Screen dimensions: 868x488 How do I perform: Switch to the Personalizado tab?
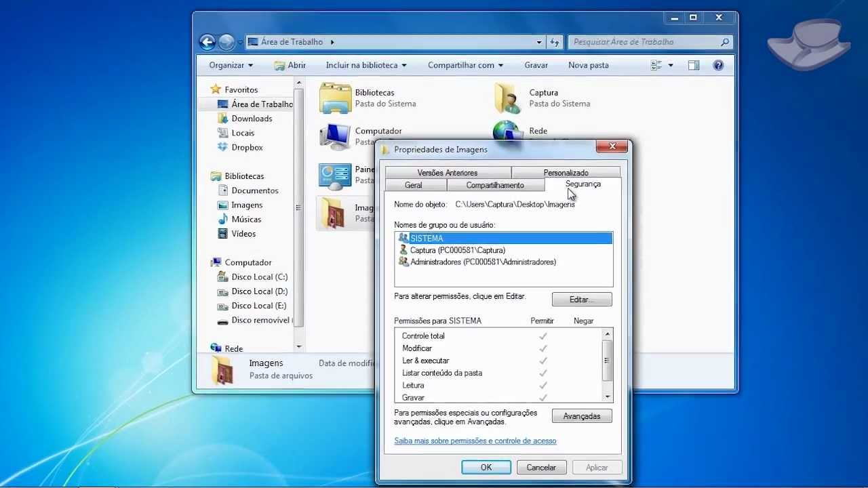click(x=566, y=173)
